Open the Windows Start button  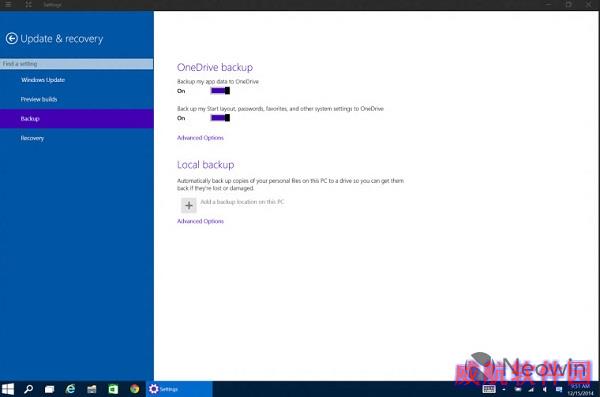[x=8, y=389]
